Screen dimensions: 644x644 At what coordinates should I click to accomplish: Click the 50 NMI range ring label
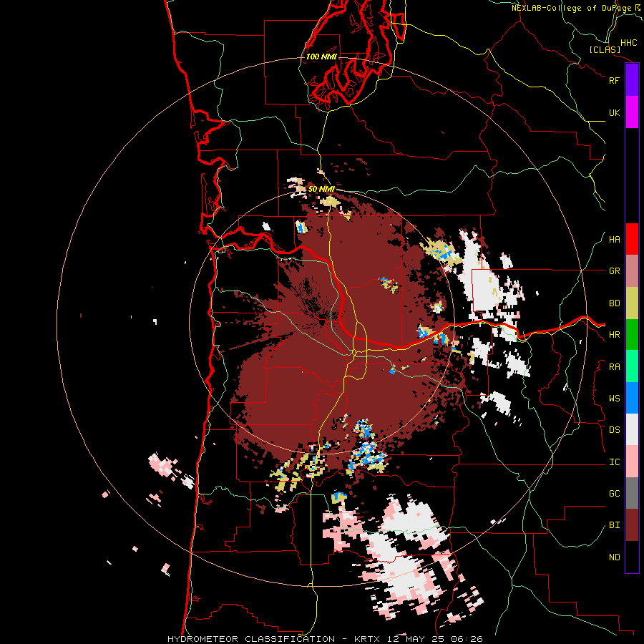click(321, 189)
